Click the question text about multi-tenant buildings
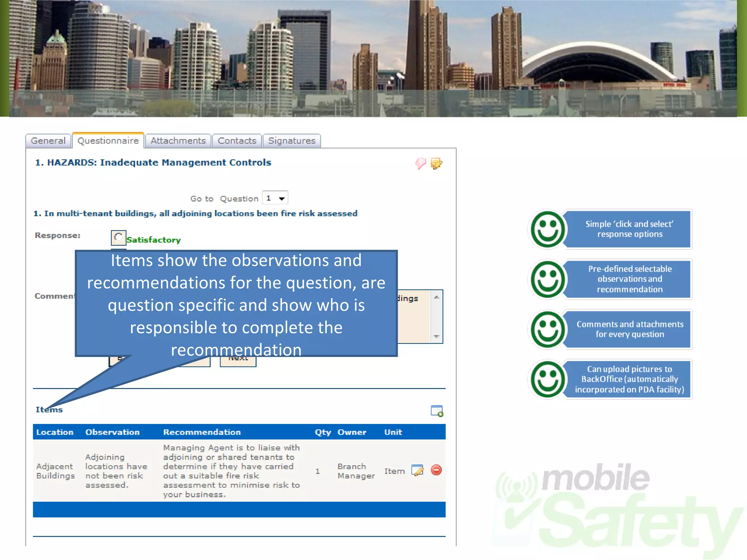747x560 pixels. pos(196,214)
